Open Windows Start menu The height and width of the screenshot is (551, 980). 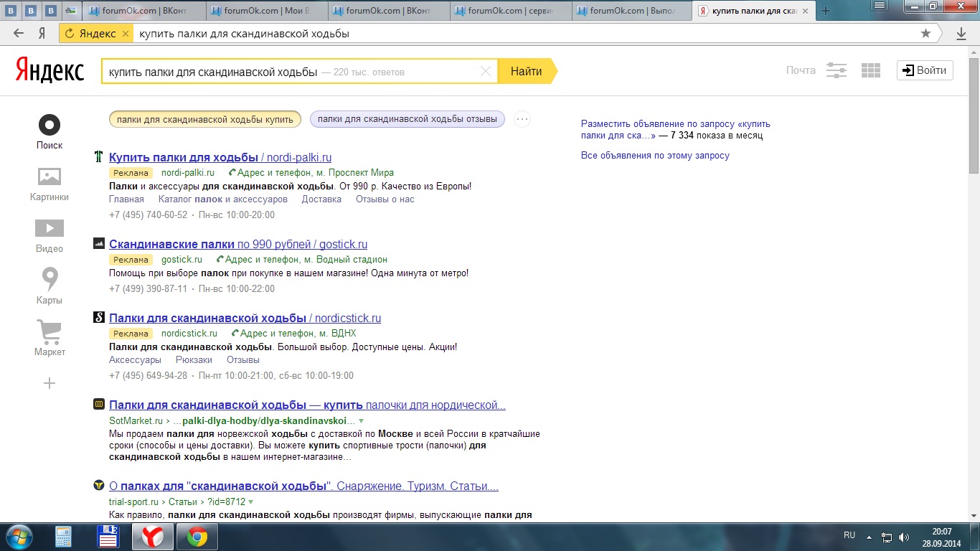click(18, 537)
